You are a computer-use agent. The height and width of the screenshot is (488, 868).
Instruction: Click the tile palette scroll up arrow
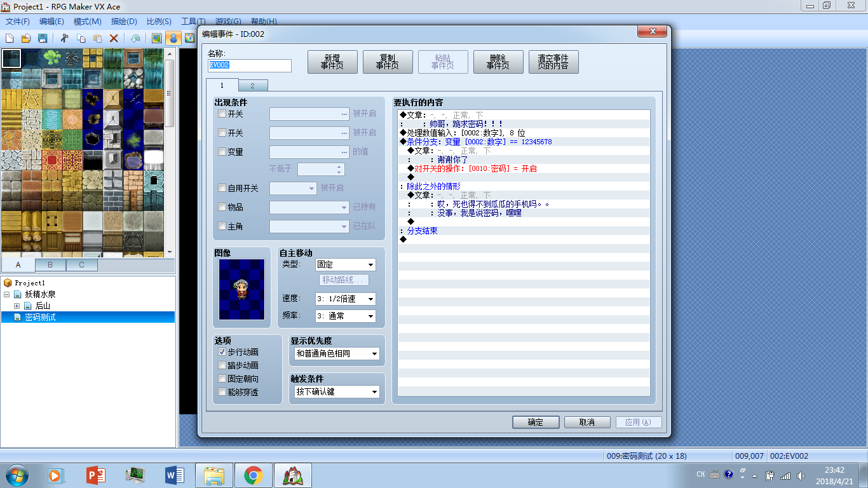170,54
